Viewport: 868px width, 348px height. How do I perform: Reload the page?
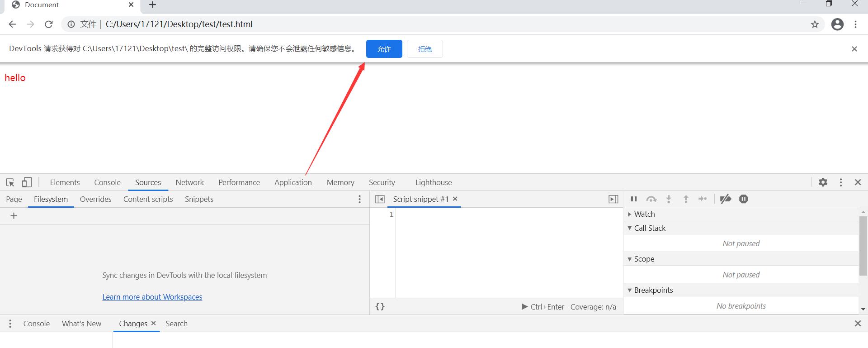tap(49, 24)
